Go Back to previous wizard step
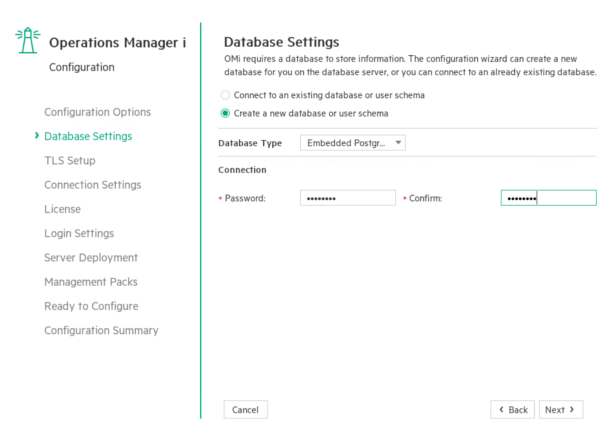Image resolution: width=610 pixels, height=441 pixels. [x=512, y=410]
